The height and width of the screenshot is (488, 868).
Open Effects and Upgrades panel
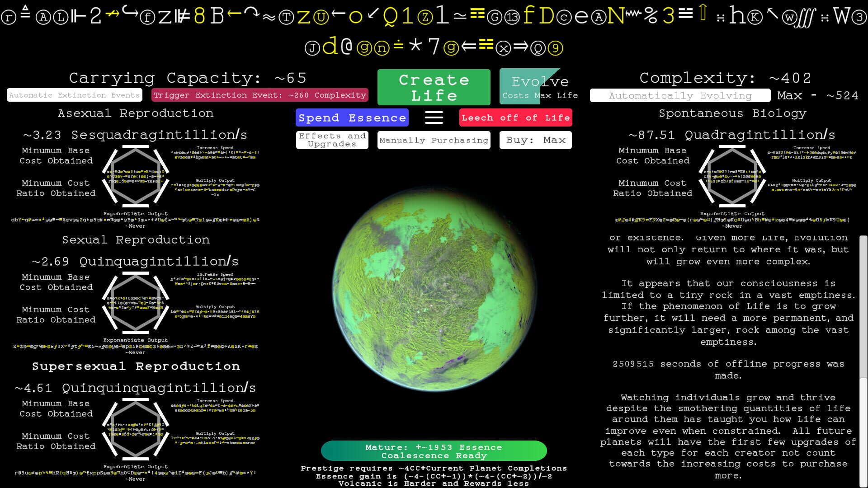pyautogui.click(x=332, y=139)
